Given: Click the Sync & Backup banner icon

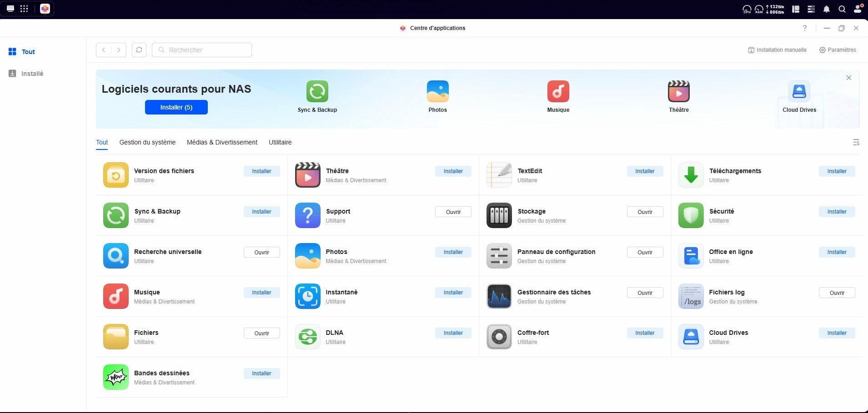Looking at the screenshot, I should click(317, 91).
